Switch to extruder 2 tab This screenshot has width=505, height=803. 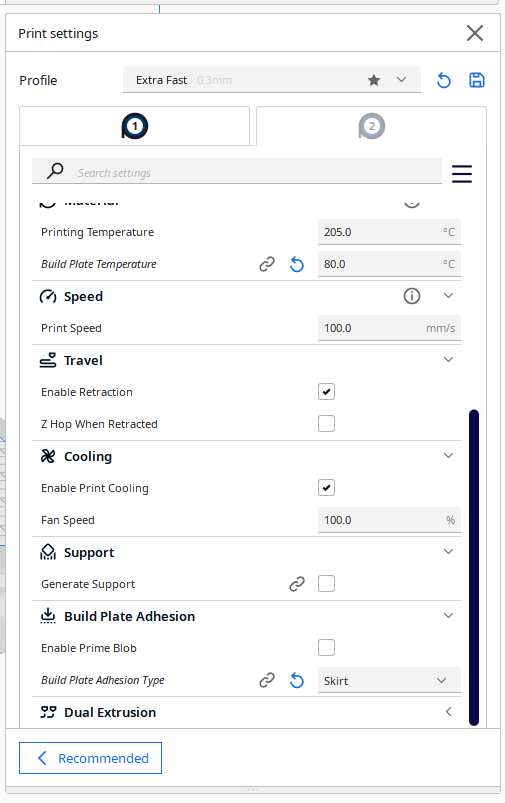pos(371,126)
